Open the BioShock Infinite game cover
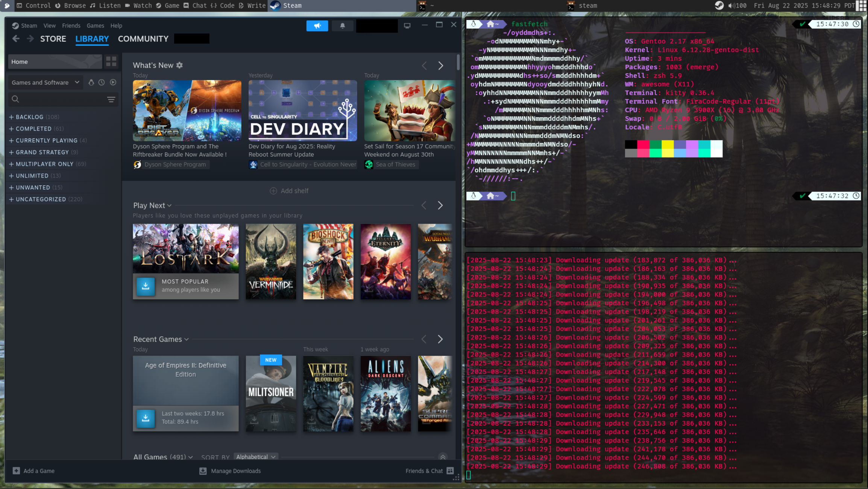The width and height of the screenshot is (868, 489). click(x=328, y=261)
